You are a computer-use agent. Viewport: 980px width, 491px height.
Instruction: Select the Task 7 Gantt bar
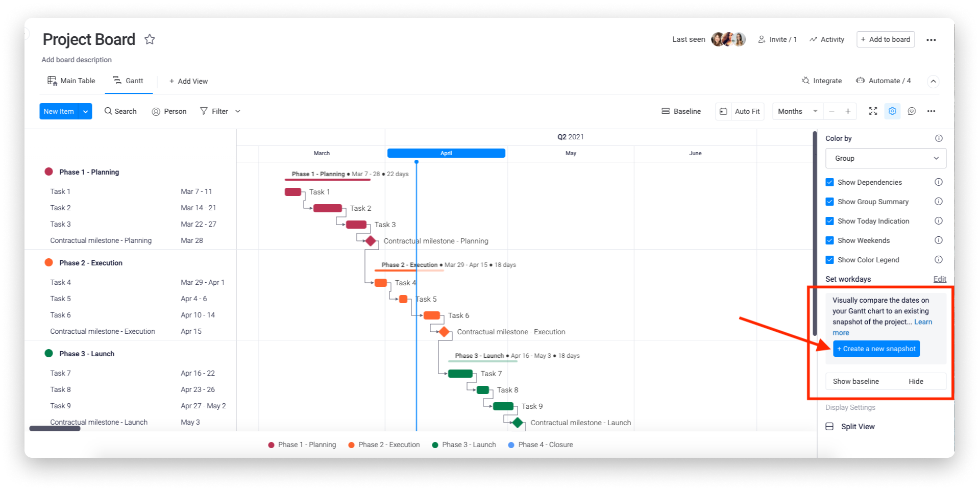[460, 374]
